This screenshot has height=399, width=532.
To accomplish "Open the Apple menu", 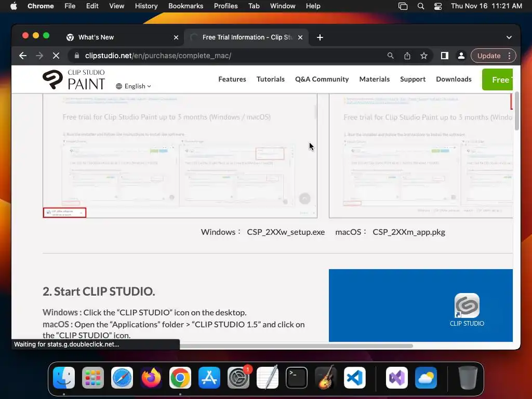I will pyautogui.click(x=14, y=6).
